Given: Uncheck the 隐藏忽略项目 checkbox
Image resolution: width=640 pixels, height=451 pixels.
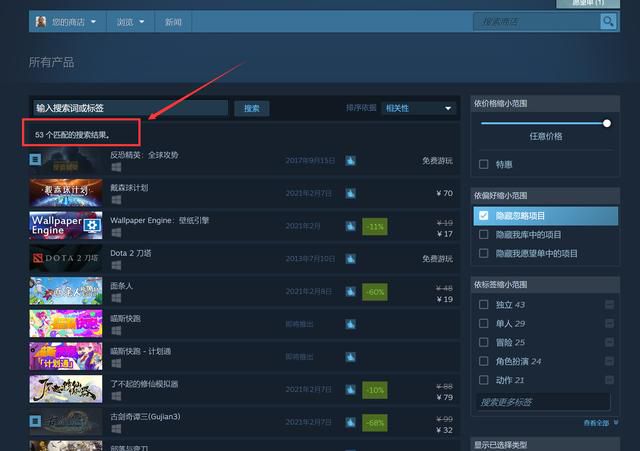Looking at the screenshot, I should coord(484,216).
